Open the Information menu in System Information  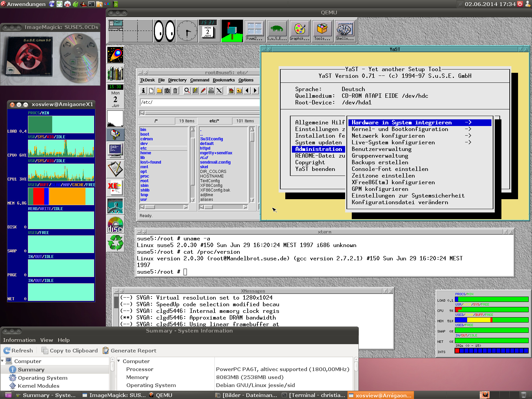[x=19, y=340]
